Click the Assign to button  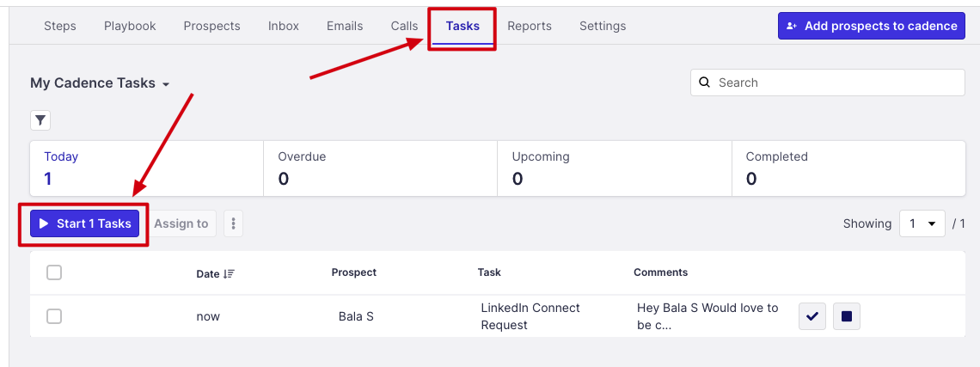click(181, 223)
